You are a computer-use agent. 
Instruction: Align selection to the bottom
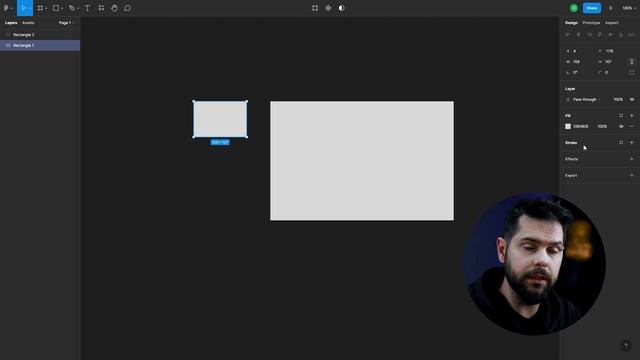click(x=621, y=35)
